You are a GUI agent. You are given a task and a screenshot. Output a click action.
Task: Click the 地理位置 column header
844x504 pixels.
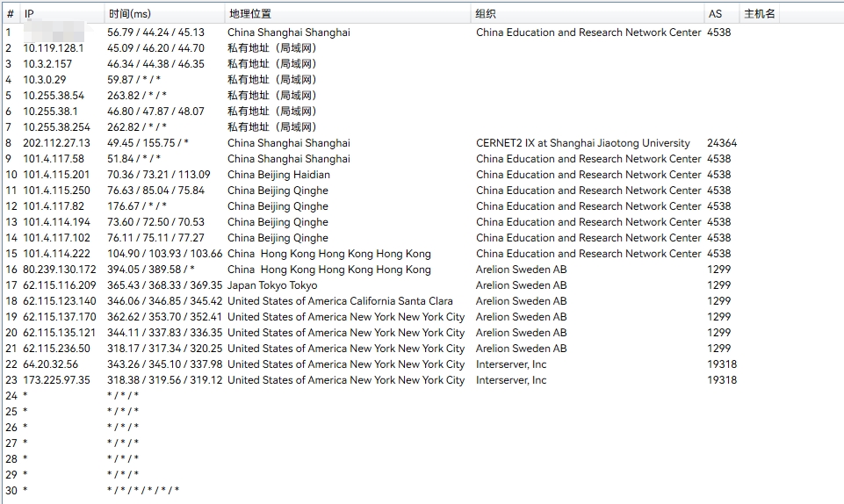(249, 14)
